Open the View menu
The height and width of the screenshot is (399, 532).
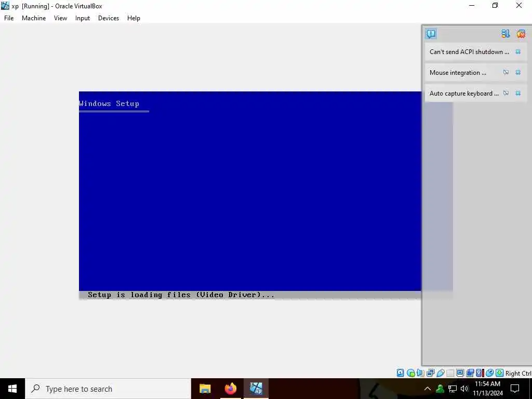(x=60, y=18)
